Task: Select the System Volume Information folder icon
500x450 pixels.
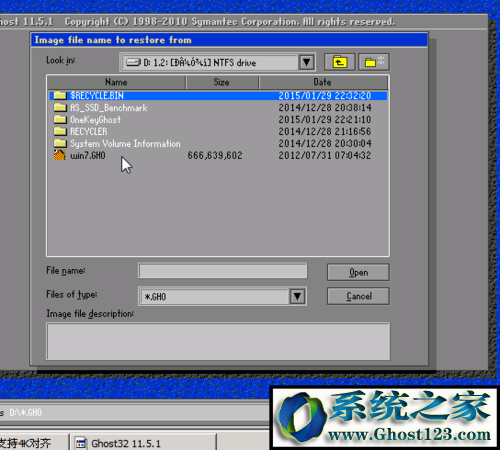Action: coord(60,143)
